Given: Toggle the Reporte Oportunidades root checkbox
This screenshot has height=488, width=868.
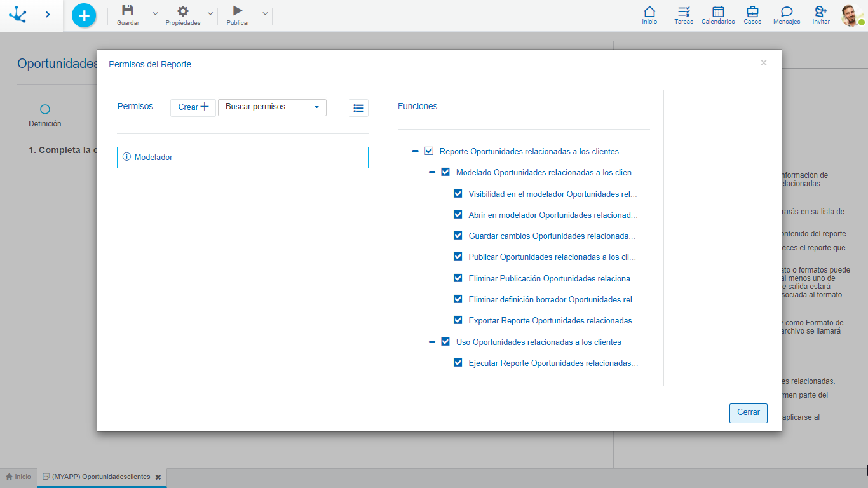Looking at the screenshot, I should (429, 151).
